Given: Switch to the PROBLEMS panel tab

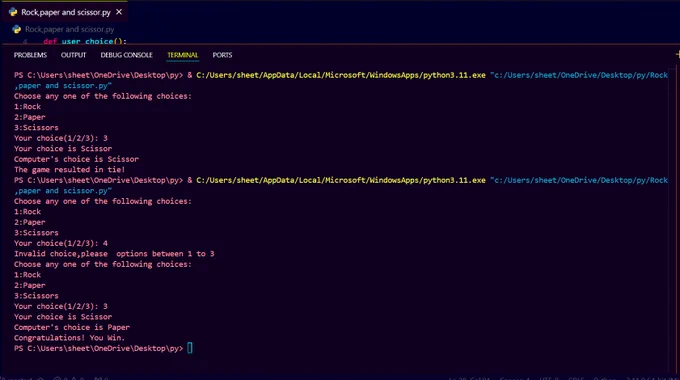Looking at the screenshot, I should coord(30,55).
